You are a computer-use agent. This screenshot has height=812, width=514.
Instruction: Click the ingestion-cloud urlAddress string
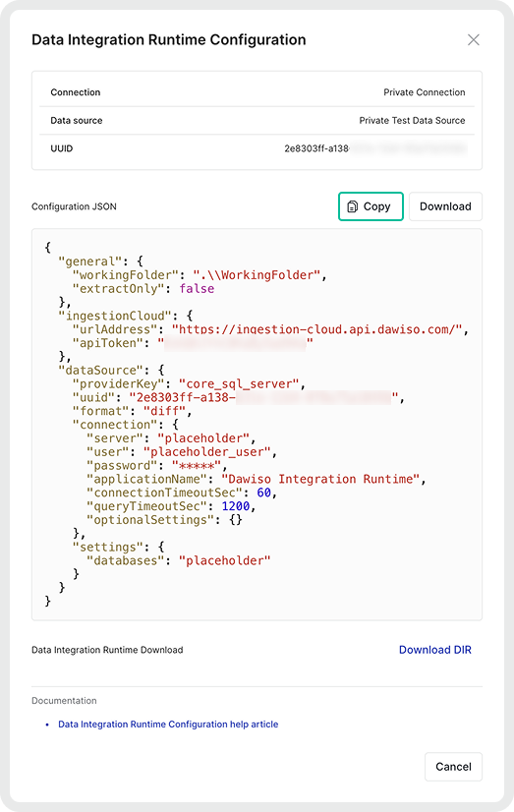point(316,329)
